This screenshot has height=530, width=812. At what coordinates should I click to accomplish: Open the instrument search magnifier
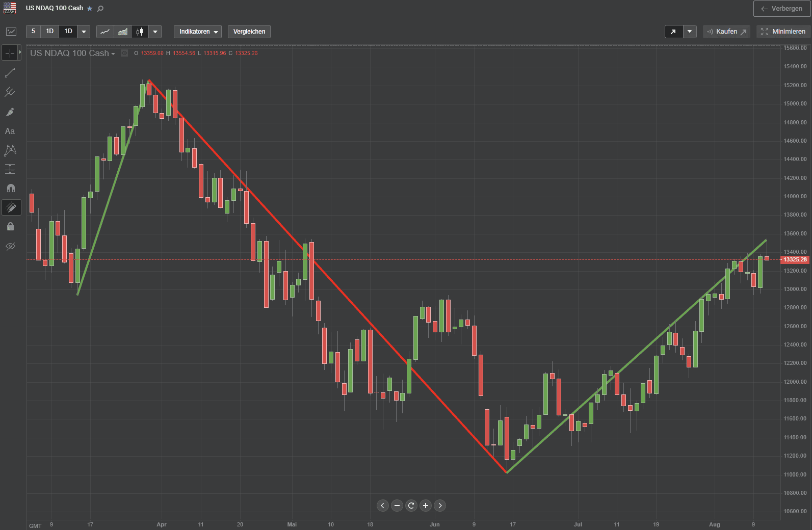click(x=100, y=9)
